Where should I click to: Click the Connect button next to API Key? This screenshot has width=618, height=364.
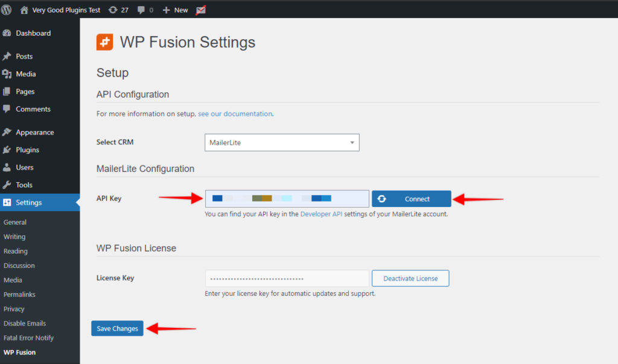coord(412,199)
